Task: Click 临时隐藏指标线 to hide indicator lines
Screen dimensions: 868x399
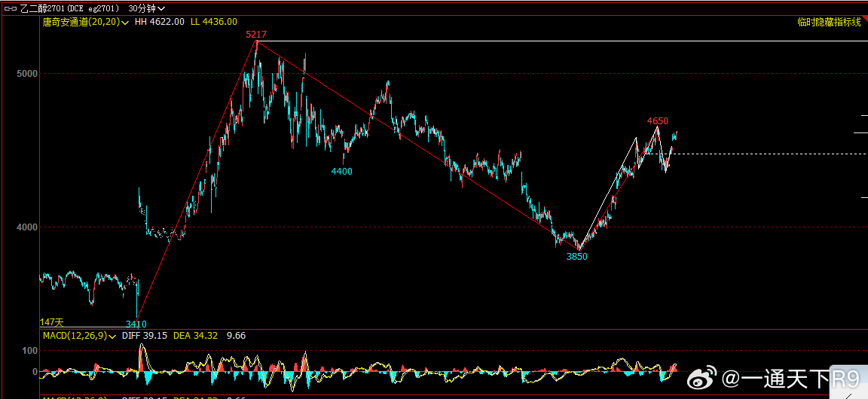Action: [828, 22]
